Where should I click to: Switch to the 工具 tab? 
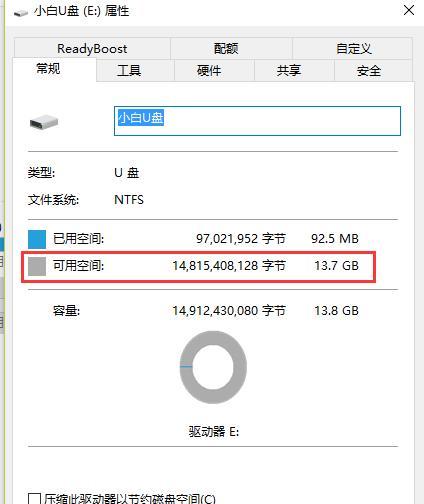129,71
